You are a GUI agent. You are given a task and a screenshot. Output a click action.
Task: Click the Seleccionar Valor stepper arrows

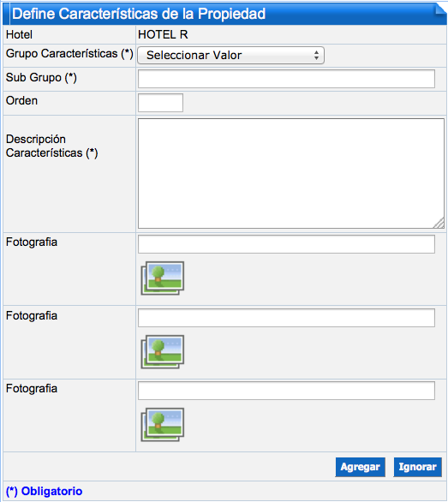pyautogui.click(x=316, y=55)
